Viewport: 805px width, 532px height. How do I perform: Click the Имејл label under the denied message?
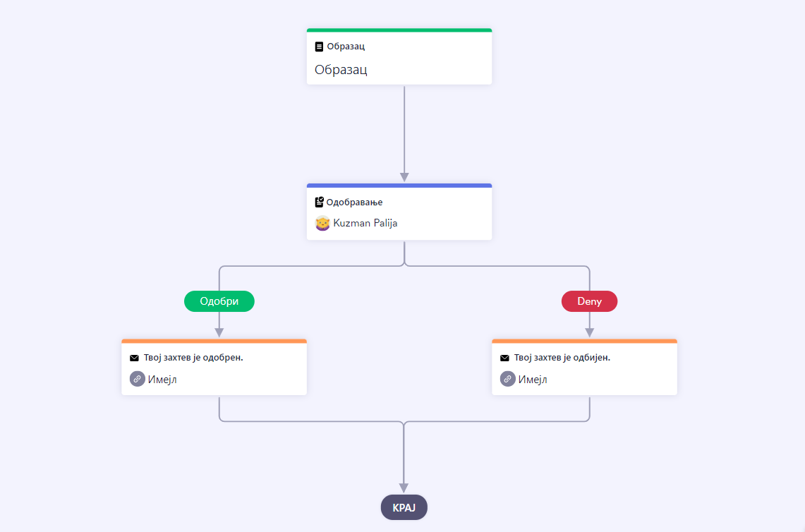pos(533,380)
